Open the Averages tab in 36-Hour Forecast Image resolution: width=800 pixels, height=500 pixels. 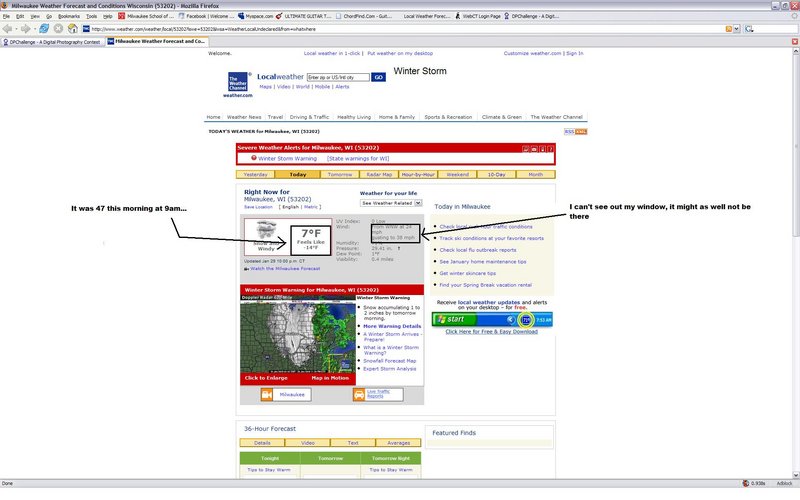[398, 443]
